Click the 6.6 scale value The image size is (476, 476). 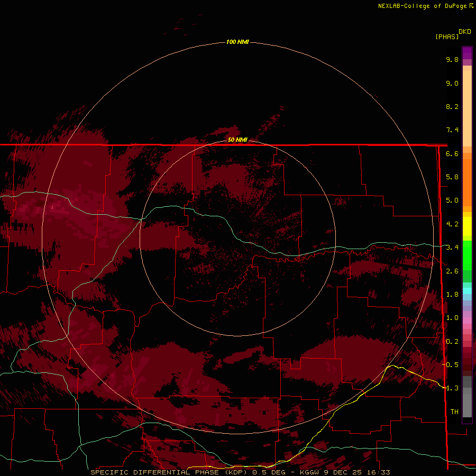(452, 153)
